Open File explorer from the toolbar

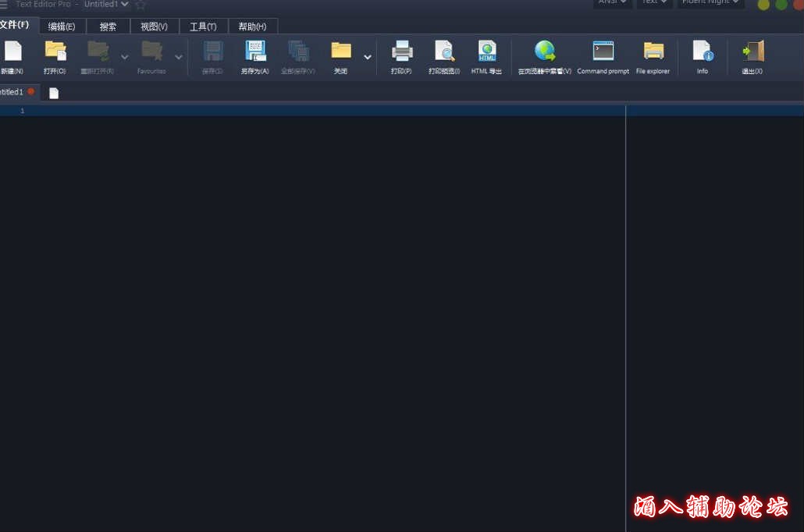653,51
